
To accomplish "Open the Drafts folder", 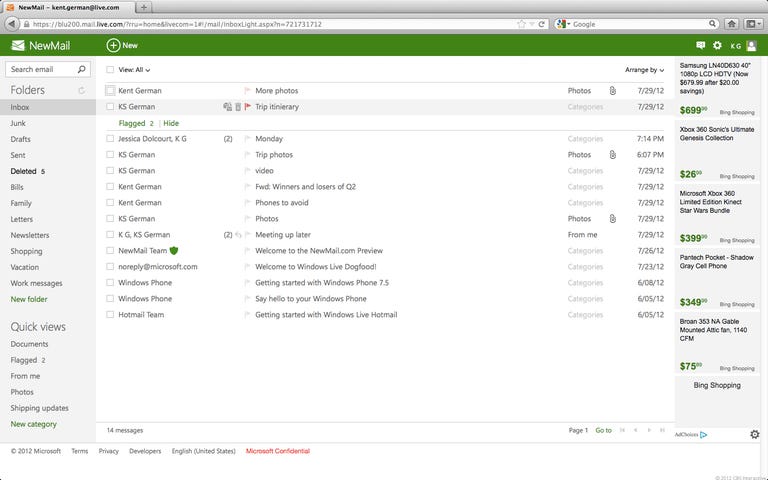I will [21, 139].
